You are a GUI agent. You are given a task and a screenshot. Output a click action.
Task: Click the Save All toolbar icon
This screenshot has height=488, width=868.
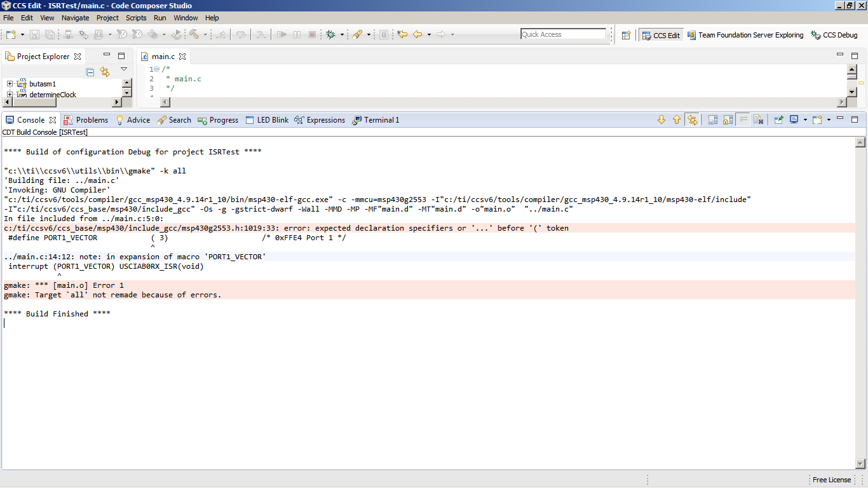(x=50, y=34)
